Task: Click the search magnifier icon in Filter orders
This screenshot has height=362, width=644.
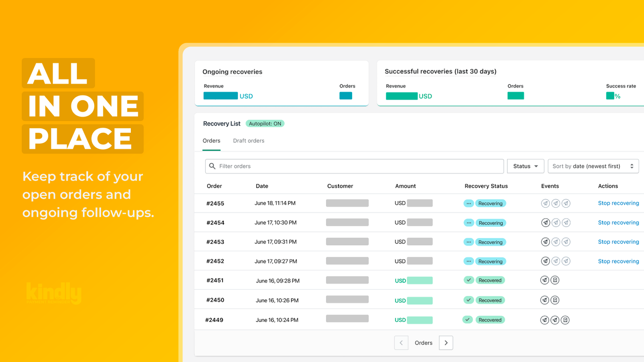Action: (x=212, y=166)
